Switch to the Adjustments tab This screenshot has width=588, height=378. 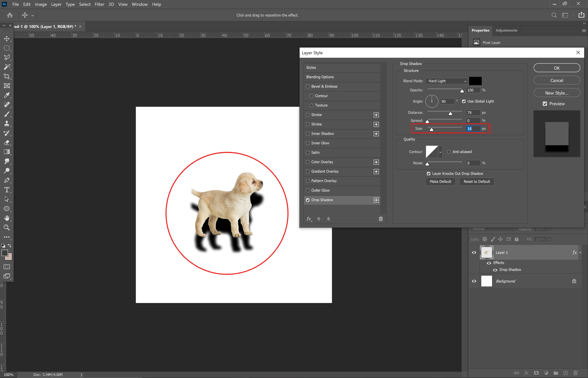coord(506,30)
